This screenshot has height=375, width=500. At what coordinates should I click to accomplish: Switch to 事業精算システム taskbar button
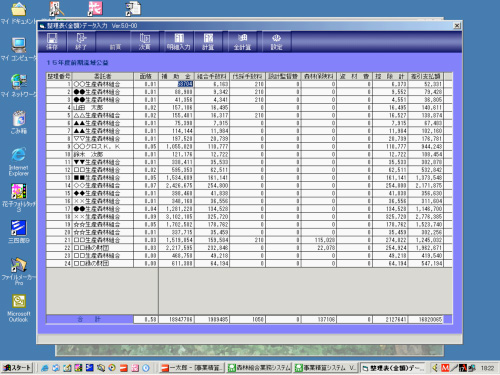325,368
